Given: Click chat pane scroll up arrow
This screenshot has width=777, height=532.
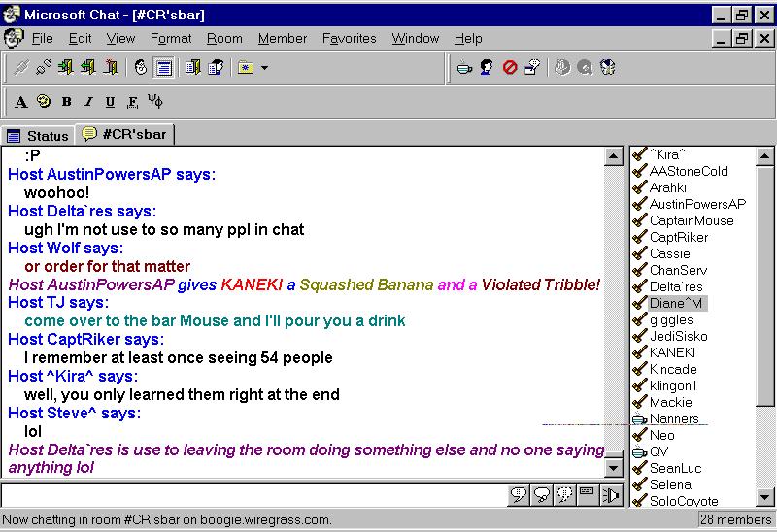Looking at the screenshot, I should pyautogui.click(x=614, y=156).
